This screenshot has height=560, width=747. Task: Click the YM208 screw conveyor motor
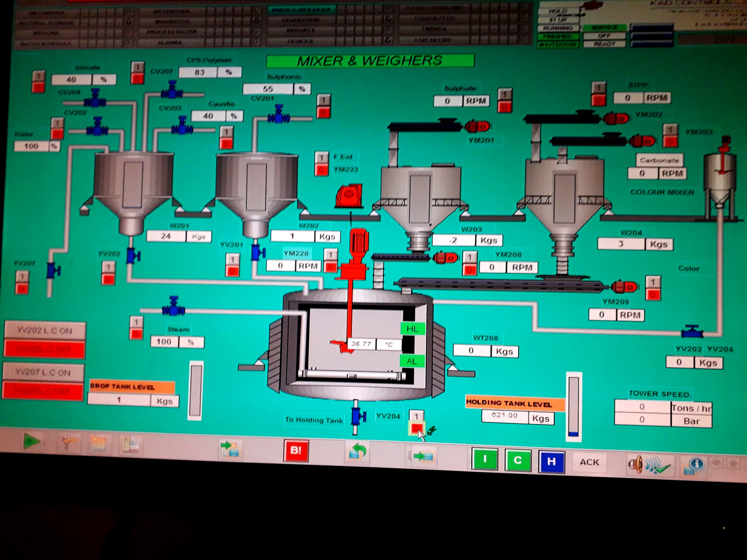(445, 258)
